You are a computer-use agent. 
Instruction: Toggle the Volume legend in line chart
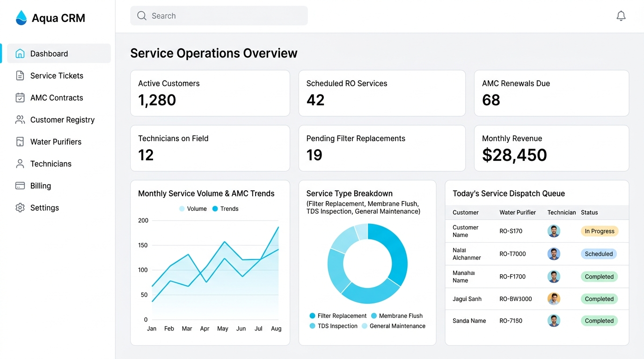[193, 209]
